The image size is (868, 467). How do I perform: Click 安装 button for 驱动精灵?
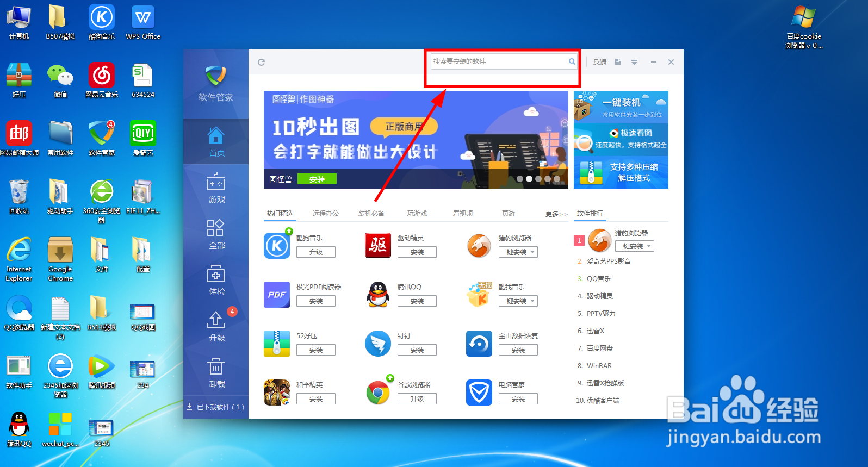417,252
